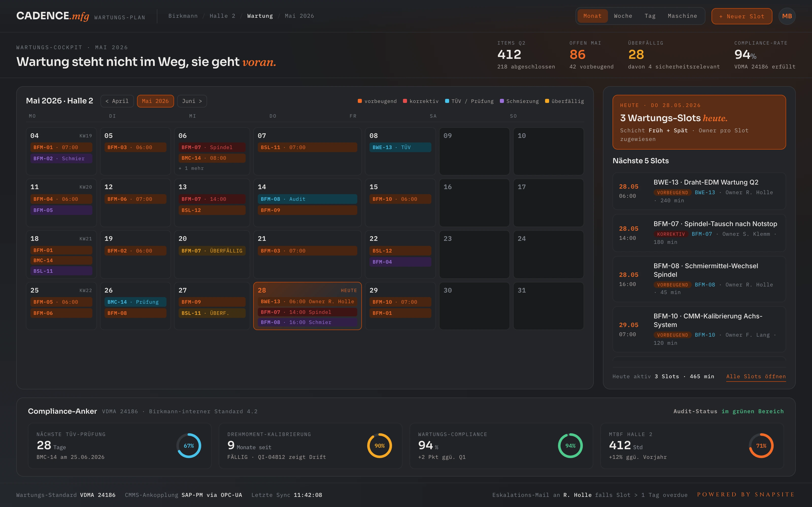The image size is (812, 507).
Task: Toggle the vorbeugend legend swatch
Action: [360, 101]
